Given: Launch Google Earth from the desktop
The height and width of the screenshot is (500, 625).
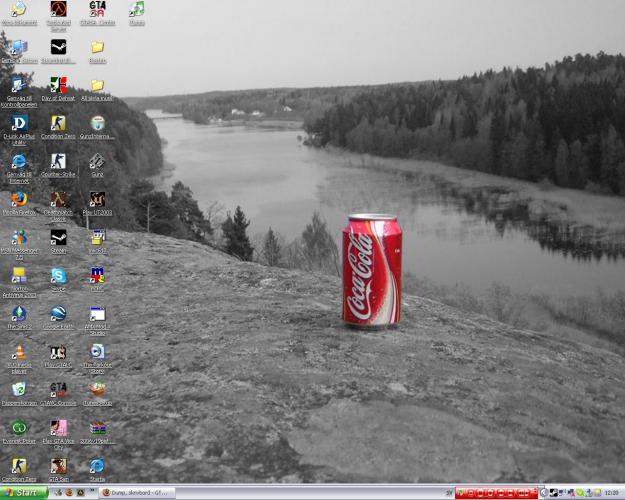Looking at the screenshot, I should [x=58, y=314].
